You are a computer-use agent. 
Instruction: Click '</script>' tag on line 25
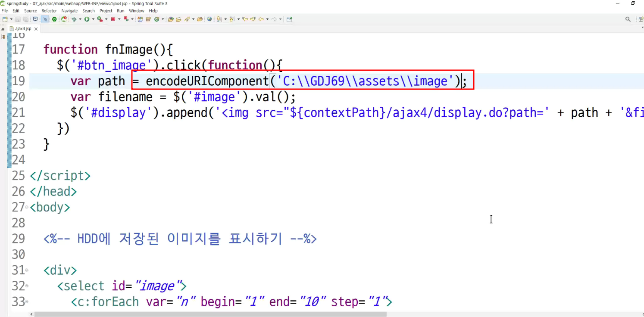click(60, 176)
